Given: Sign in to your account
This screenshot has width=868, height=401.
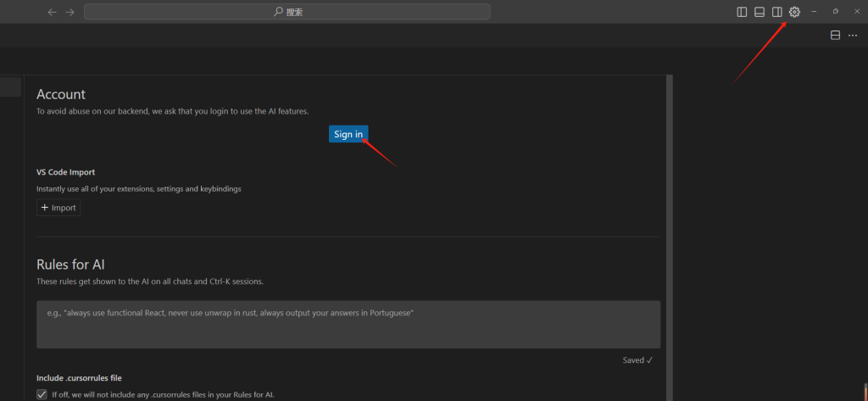Looking at the screenshot, I should (348, 134).
